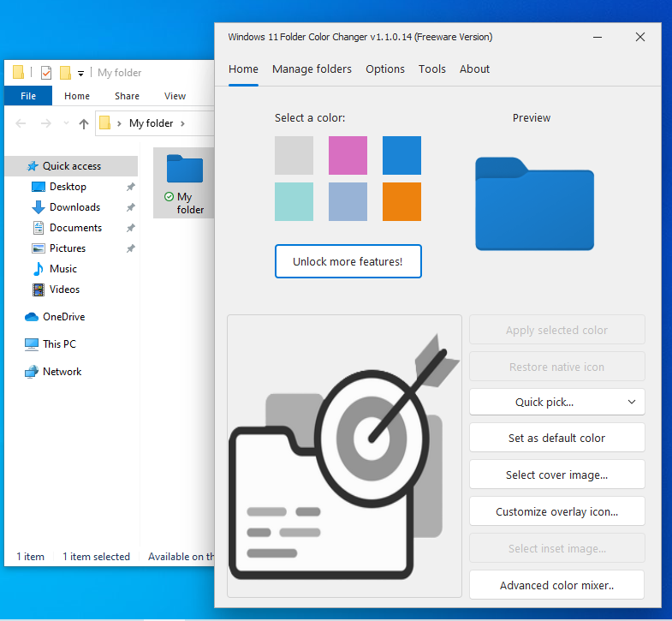672x621 pixels.
Task: Pick the pink color swatch
Action: click(348, 155)
